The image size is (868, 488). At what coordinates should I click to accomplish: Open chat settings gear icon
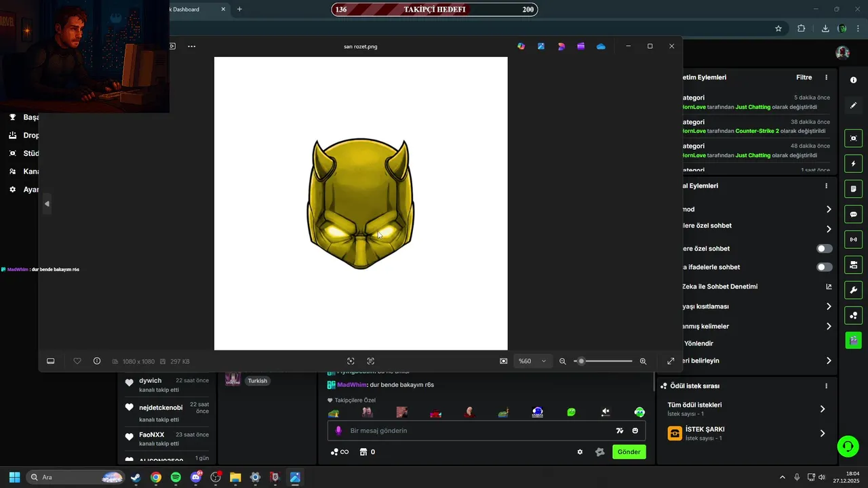coord(580,452)
